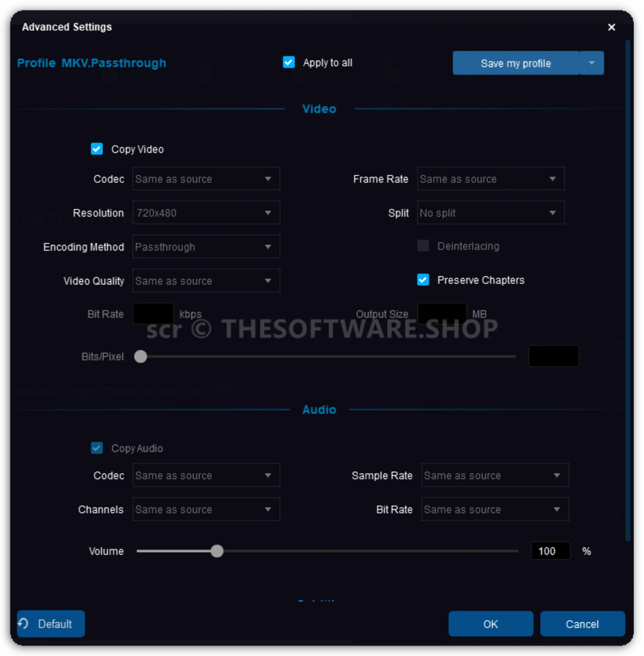Click the Video section heading
This screenshot has height=656, width=644.
319,109
